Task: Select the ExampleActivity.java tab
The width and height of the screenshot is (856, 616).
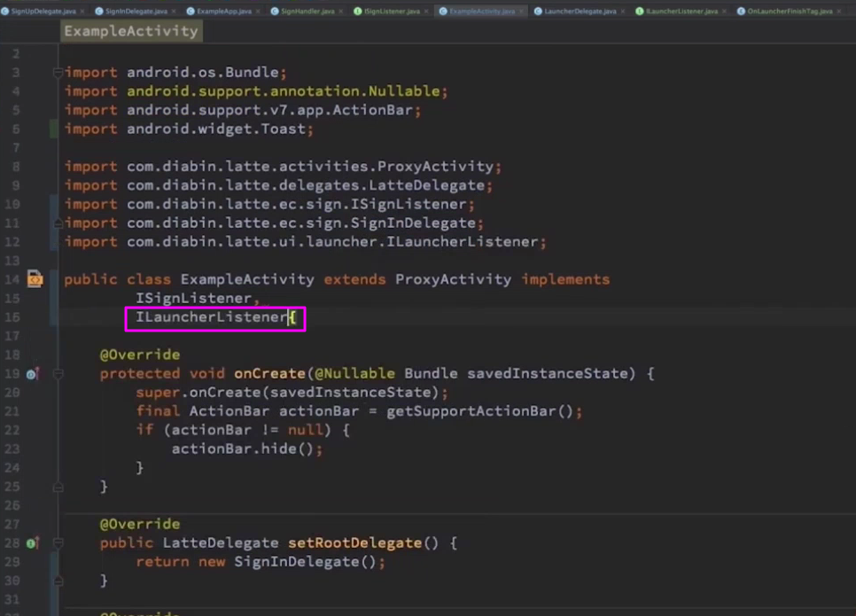Action: click(482, 11)
